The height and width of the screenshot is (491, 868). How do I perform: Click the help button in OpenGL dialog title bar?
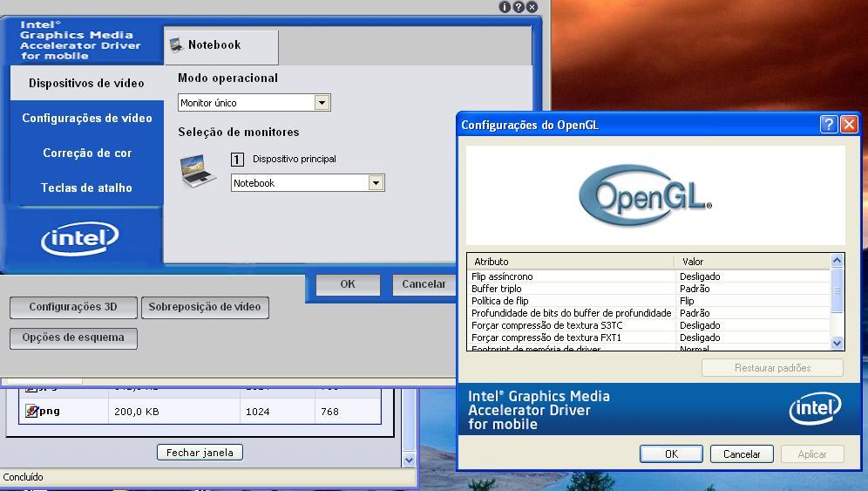coord(829,124)
